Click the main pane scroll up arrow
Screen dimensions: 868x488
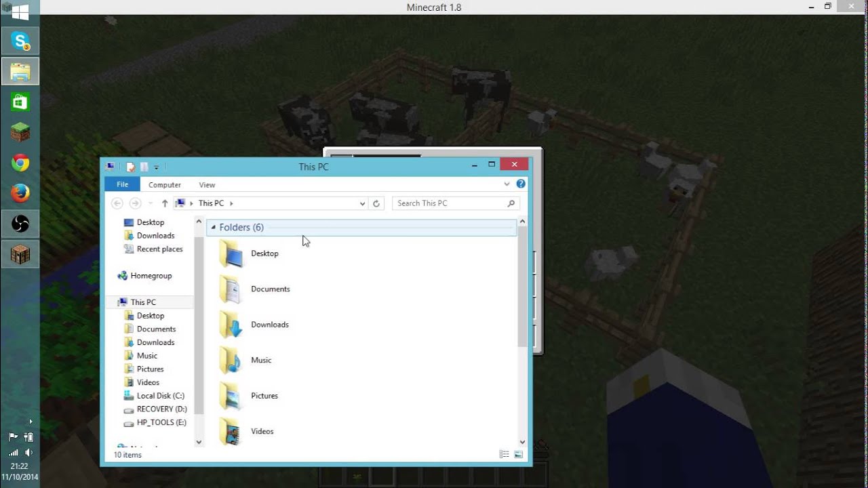(x=522, y=222)
